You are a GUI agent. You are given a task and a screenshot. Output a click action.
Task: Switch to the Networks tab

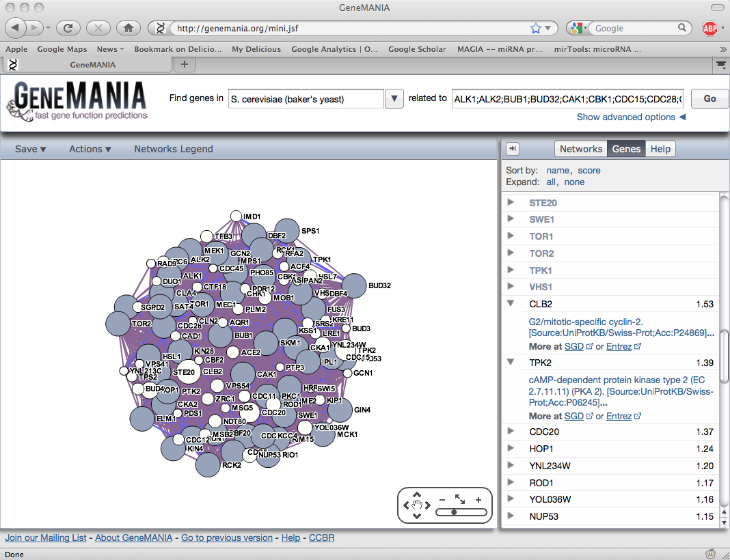(580, 149)
